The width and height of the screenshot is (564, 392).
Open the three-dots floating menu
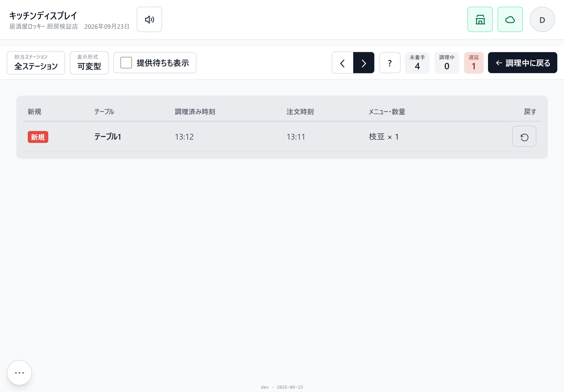(19, 373)
